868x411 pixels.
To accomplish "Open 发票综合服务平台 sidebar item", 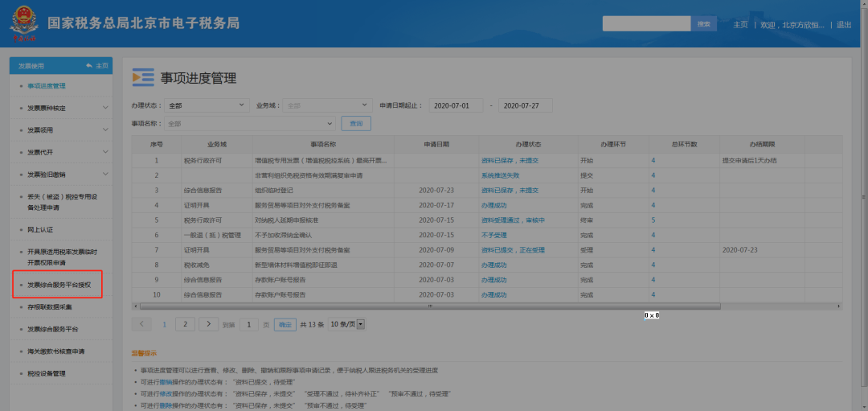I will [52, 329].
